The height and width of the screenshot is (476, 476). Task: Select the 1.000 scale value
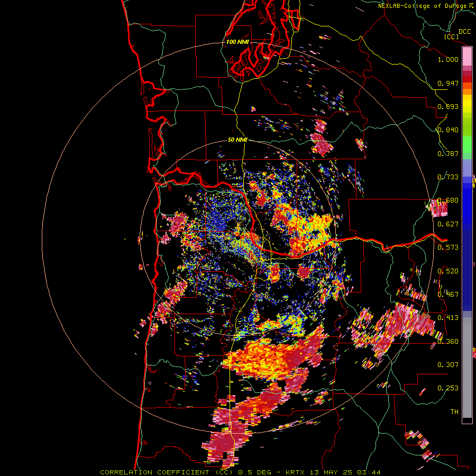click(x=448, y=59)
